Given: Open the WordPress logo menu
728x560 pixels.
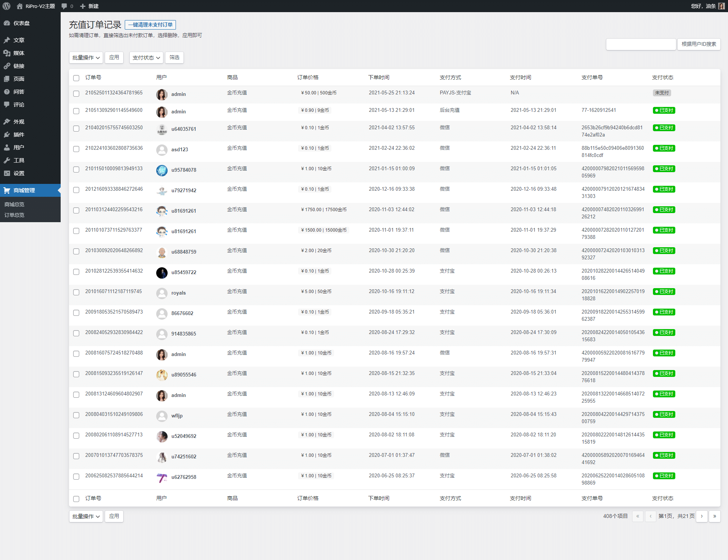Looking at the screenshot, I should (6, 6).
